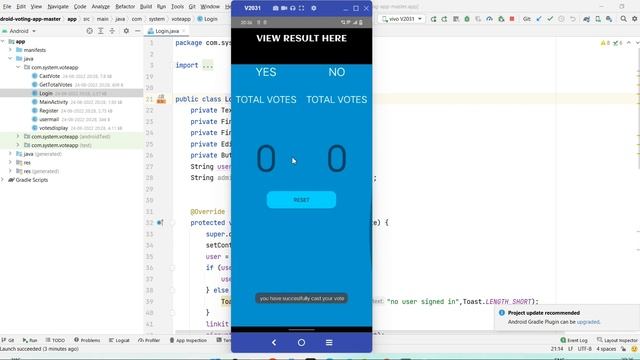Open the Navigate menu
The image size is (640, 360).
58,7
